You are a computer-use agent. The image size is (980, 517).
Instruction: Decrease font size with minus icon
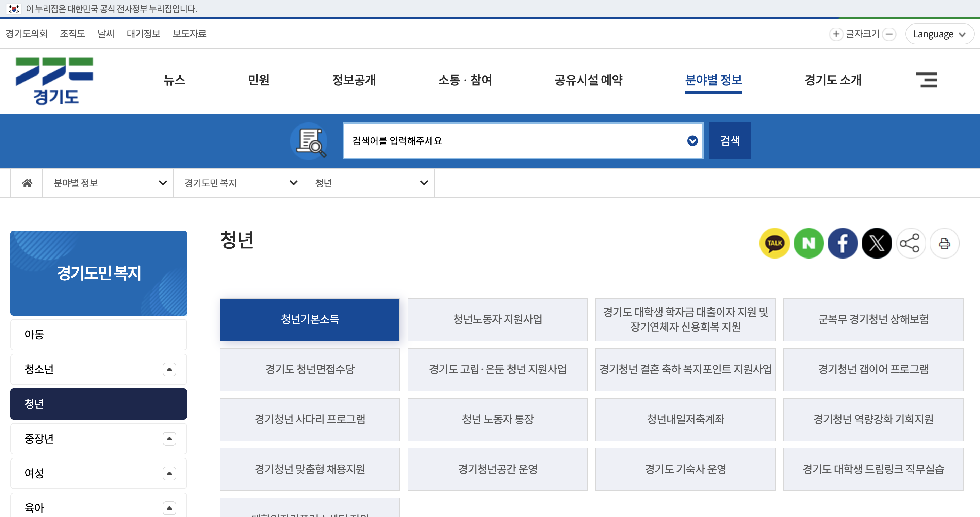[889, 34]
